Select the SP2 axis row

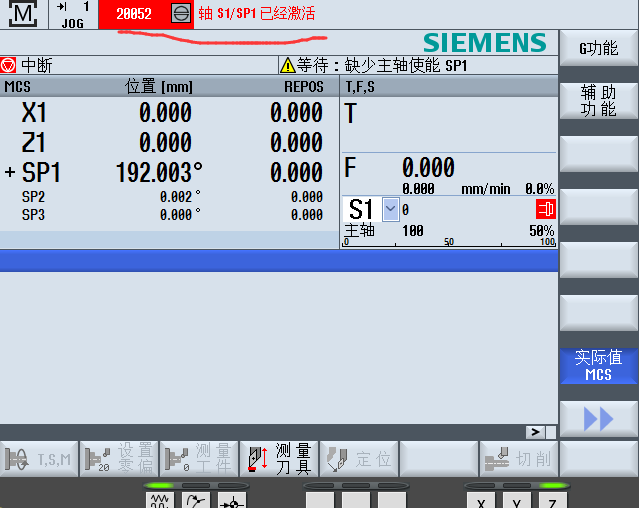click(x=170, y=197)
